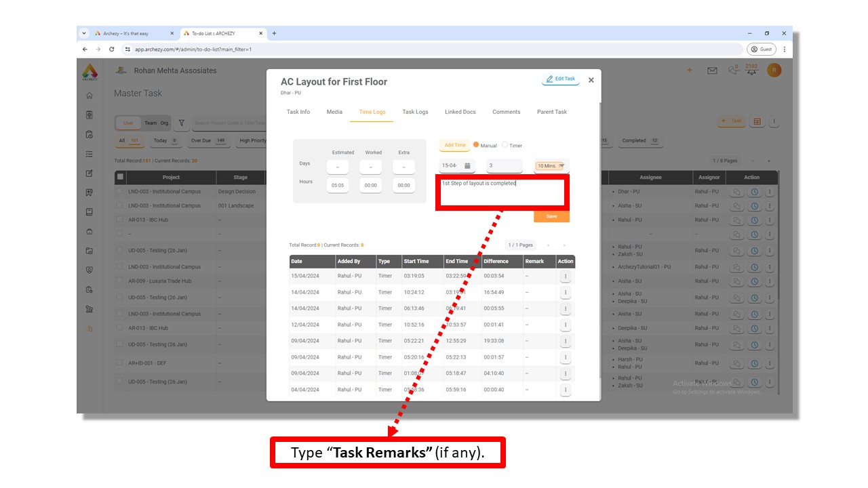
Task: Open the calendar icon in date field
Action: point(467,165)
